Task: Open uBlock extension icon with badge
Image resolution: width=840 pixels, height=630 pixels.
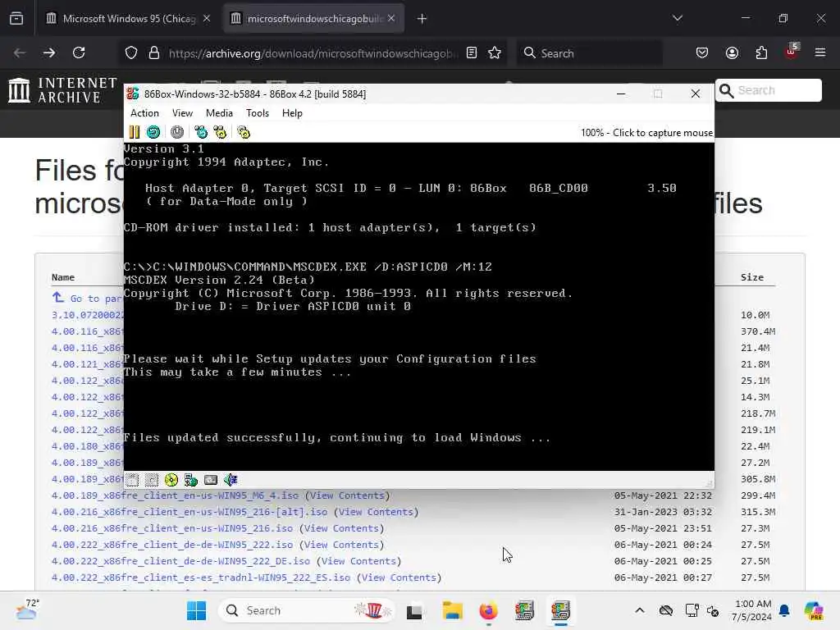Action: pyautogui.click(x=792, y=52)
